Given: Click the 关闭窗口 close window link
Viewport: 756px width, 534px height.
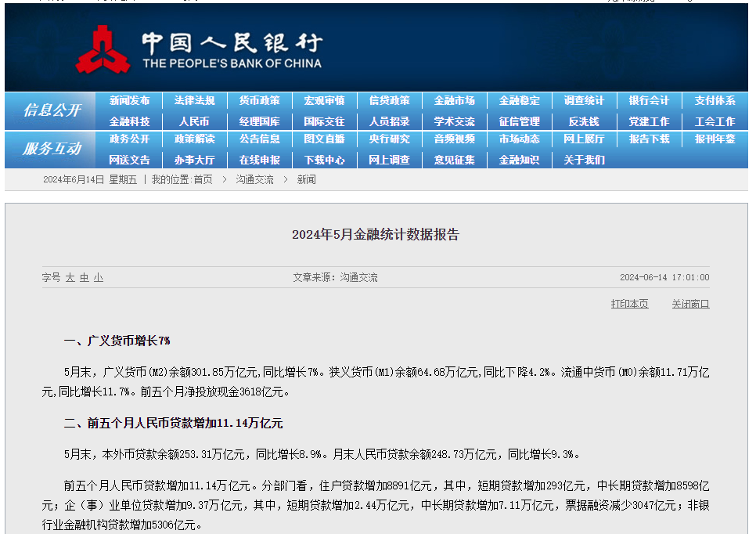Looking at the screenshot, I should point(690,304).
